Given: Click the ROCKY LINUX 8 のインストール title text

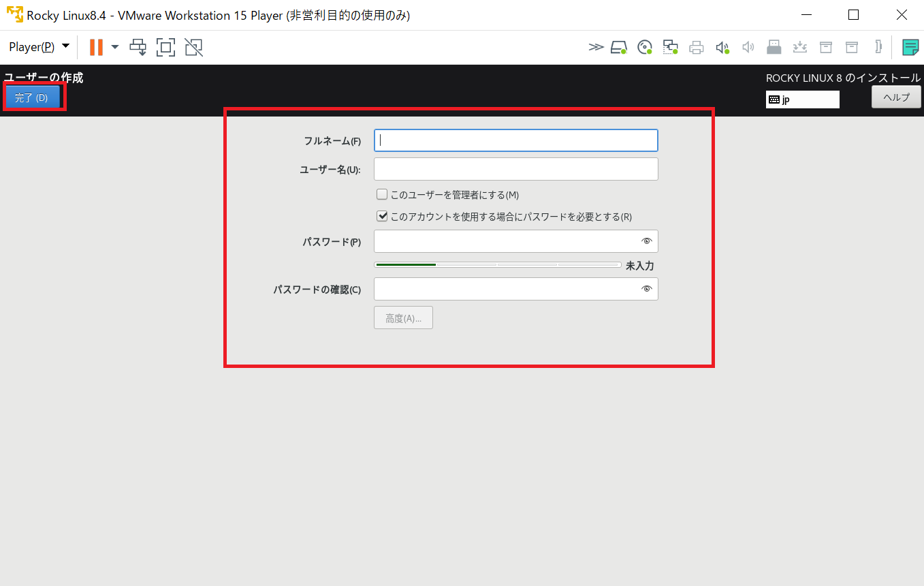Looking at the screenshot, I should click(843, 78).
